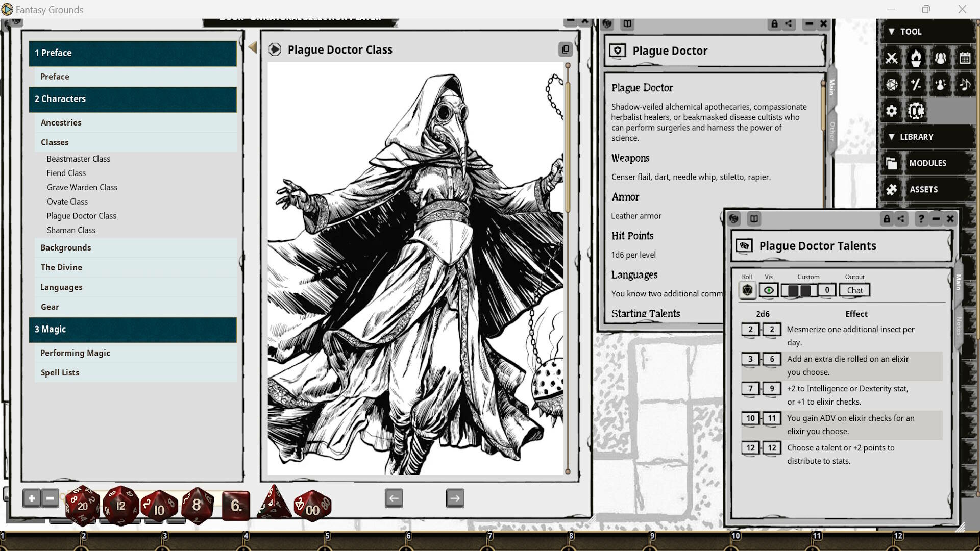980x551 pixels.
Task: Open the Calendar tool
Action: coord(966,58)
